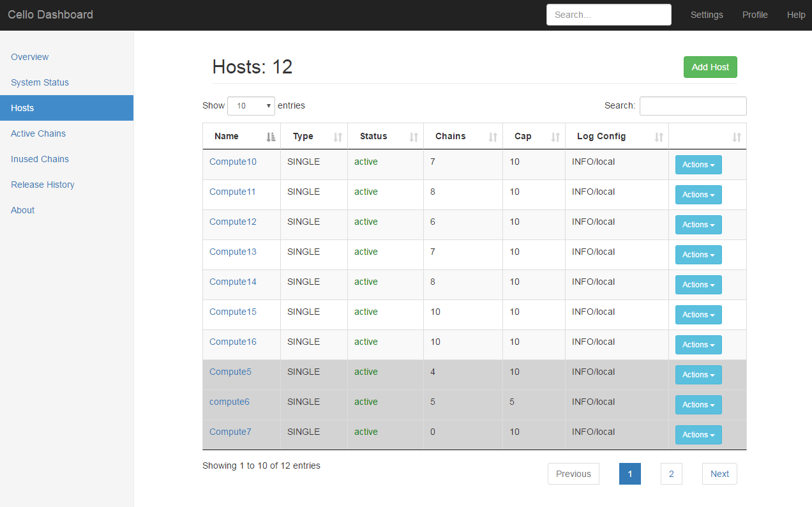Sort table by Name column icon
The height and width of the screenshot is (507, 812).
tap(271, 137)
